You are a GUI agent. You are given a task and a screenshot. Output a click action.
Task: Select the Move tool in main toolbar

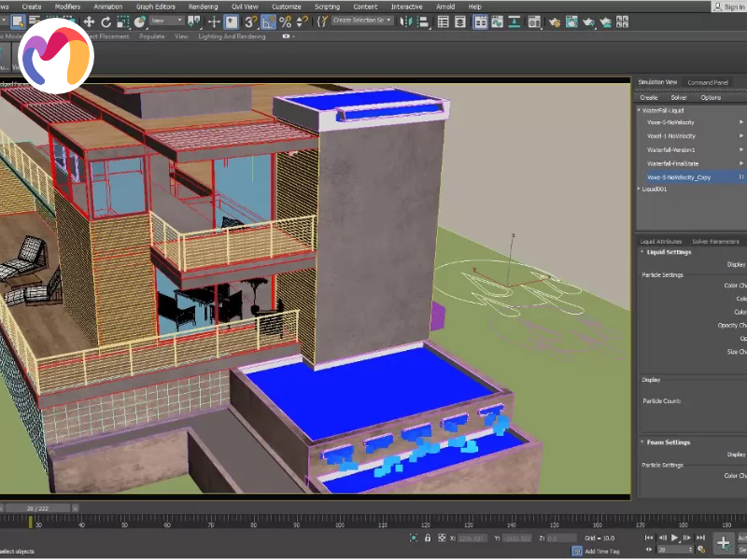(x=89, y=21)
